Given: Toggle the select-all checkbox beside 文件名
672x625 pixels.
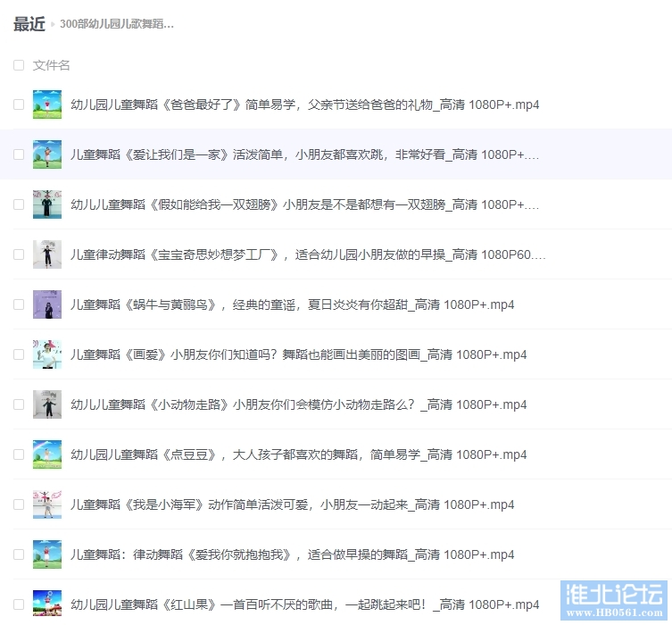Looking at the screenshot, I should point(19,65).
